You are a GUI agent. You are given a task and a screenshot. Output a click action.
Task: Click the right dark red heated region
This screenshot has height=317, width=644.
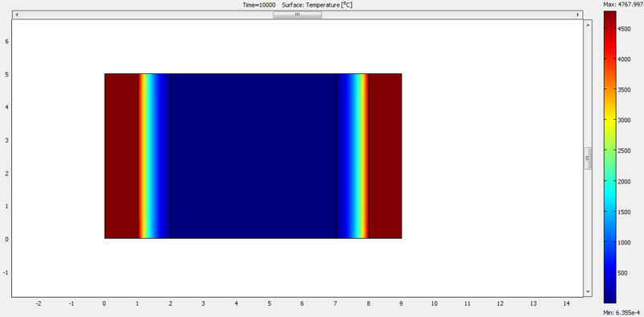[386, 156]
